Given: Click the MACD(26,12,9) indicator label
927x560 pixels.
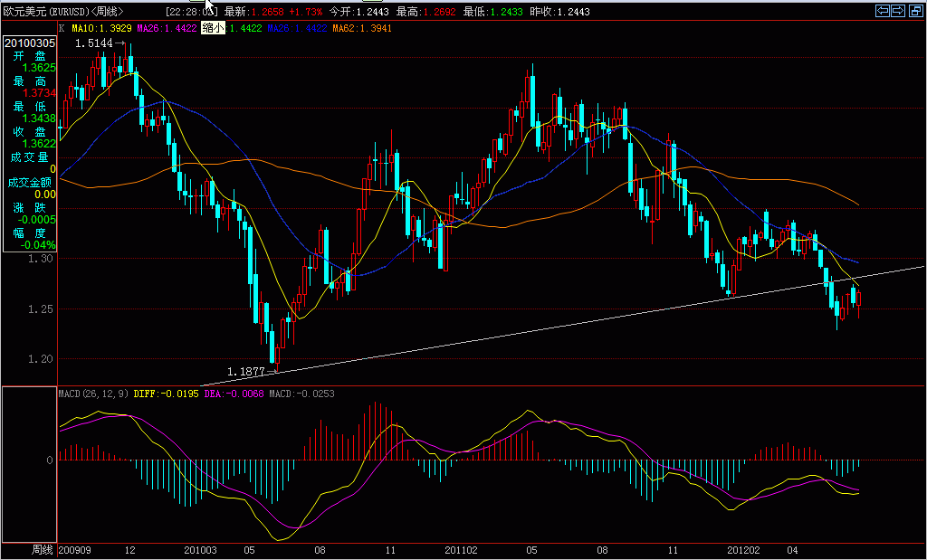Looking at the screenshot, I should (94, 394).
